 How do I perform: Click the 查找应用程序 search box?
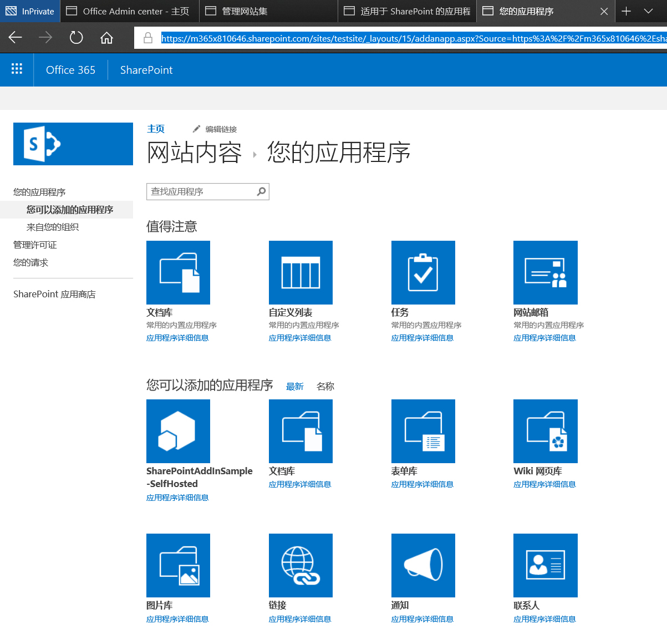202,191
